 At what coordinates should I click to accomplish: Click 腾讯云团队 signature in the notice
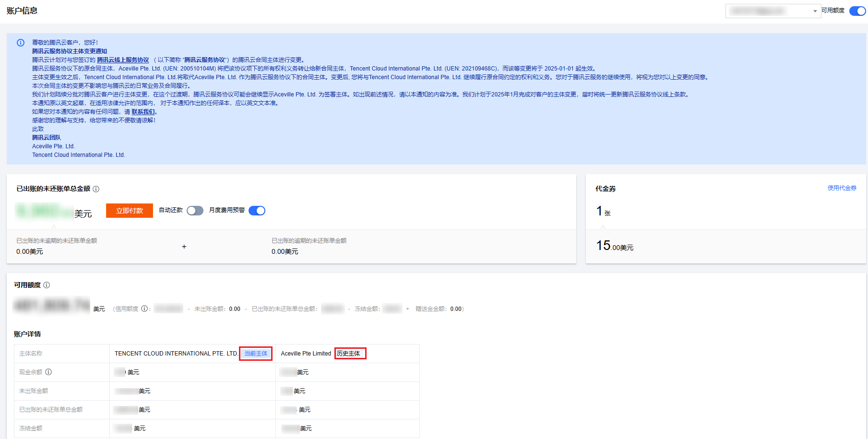pos(47,138)
